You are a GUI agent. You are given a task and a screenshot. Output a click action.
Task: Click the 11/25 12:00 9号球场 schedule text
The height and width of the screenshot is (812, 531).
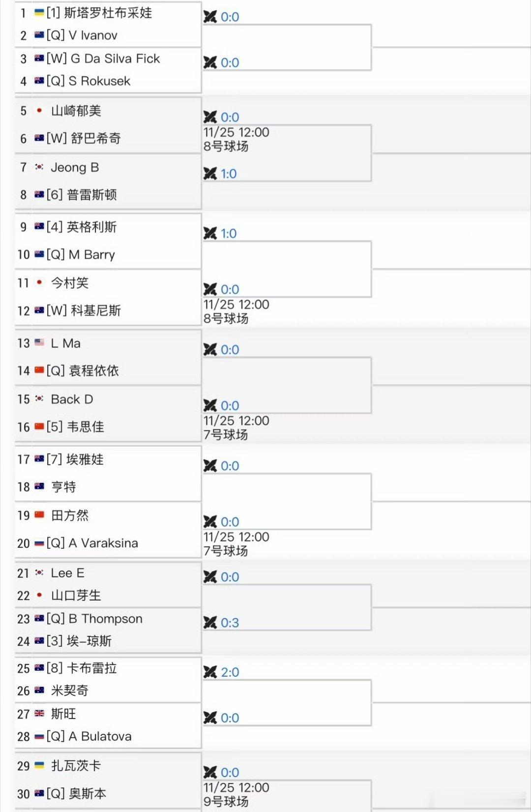point(236,794)
